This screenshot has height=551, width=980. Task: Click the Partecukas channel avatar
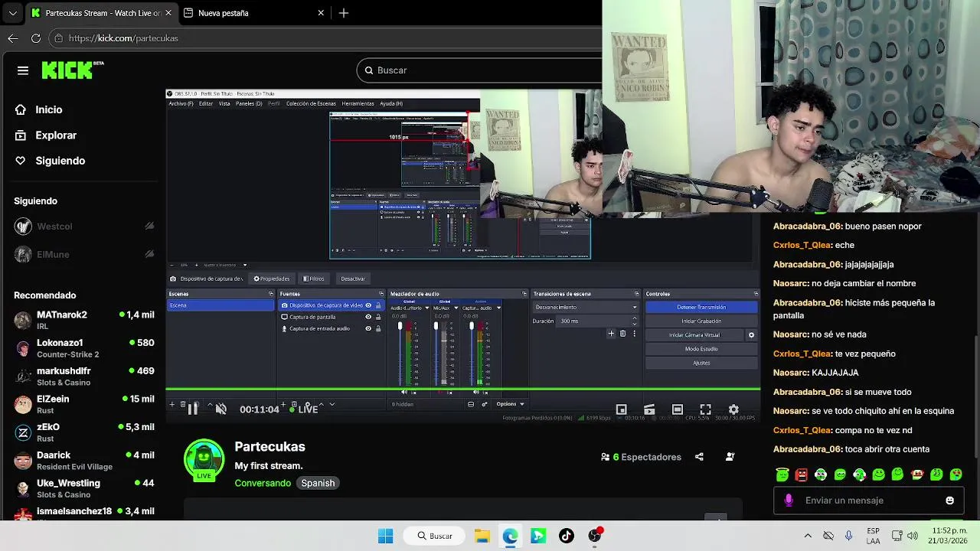click(204, 459)
